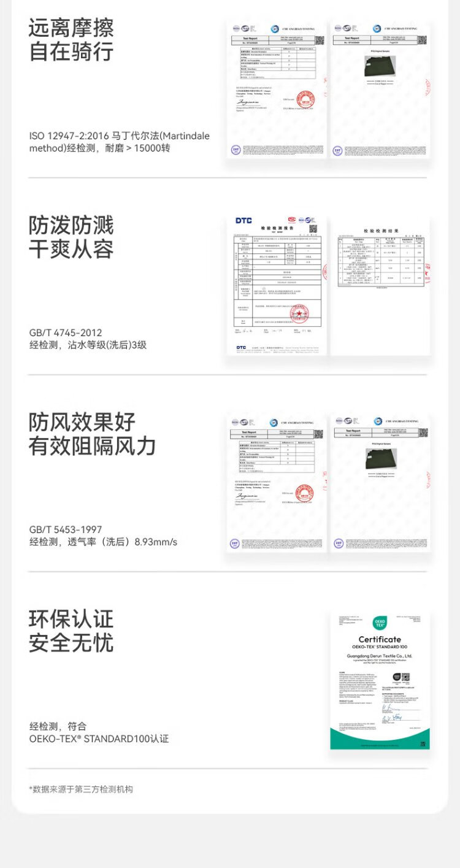Click the round red seal on the abrasion test report
The height and width of the screenshot is (868, 460).
tap(304, 99)
